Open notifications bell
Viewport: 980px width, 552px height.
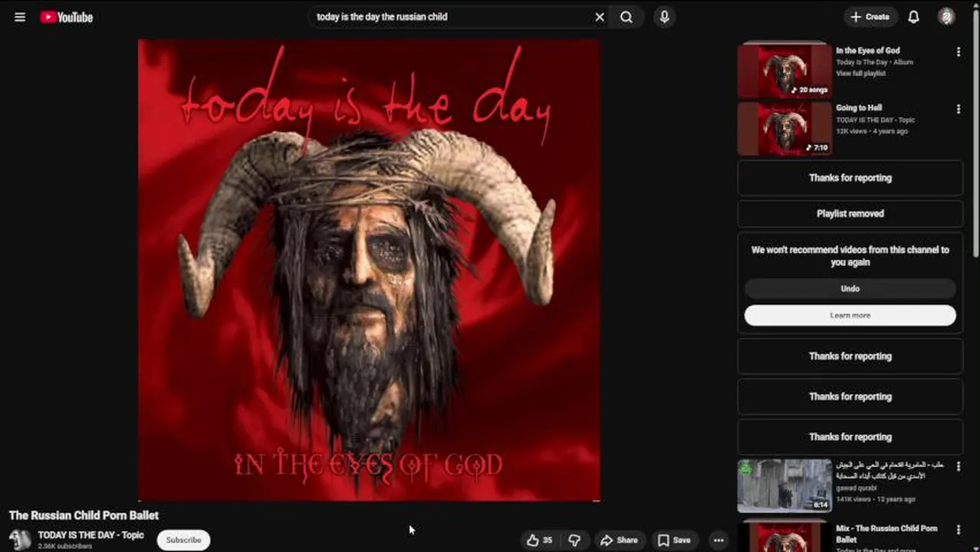pos(914,17)
